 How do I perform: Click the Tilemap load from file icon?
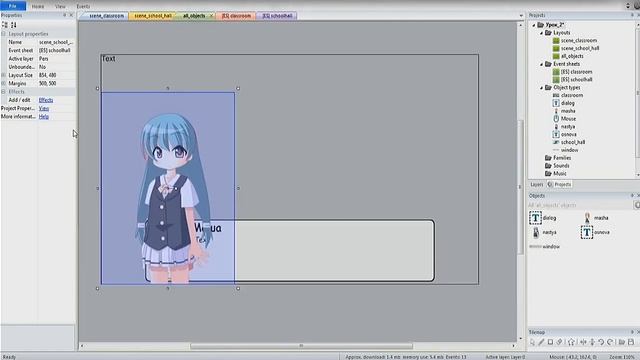(x=622, y=342)
